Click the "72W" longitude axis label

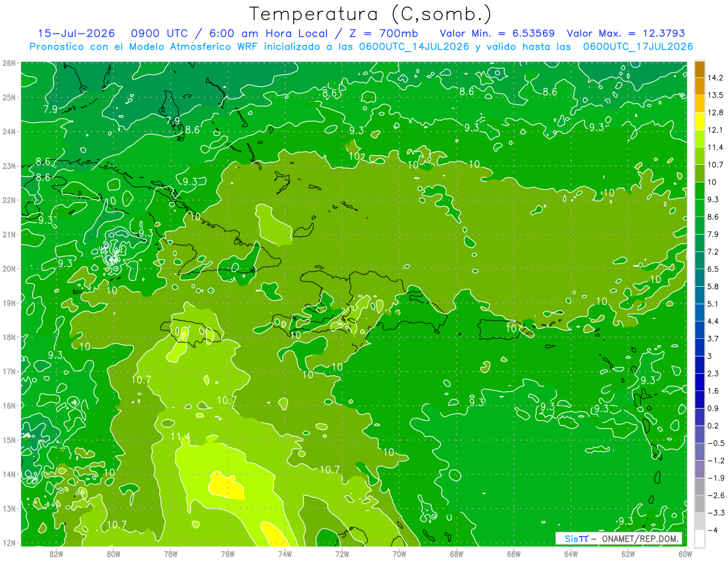point(342,554)
